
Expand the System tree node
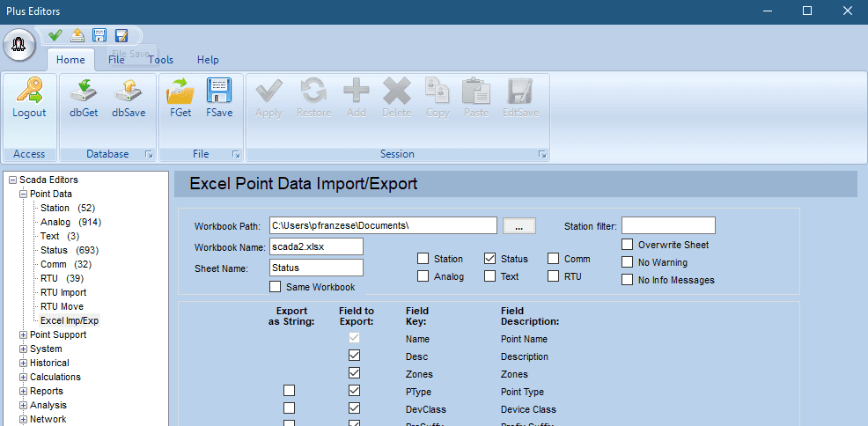click(23, 349)
